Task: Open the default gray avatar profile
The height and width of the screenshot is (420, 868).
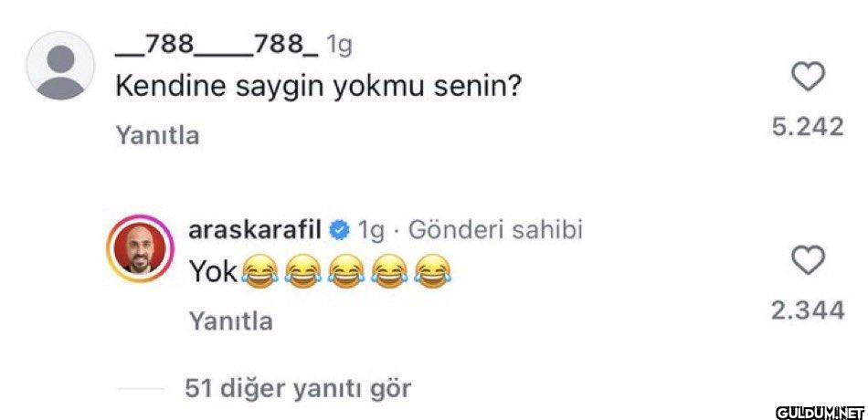Action: (61, 66)
